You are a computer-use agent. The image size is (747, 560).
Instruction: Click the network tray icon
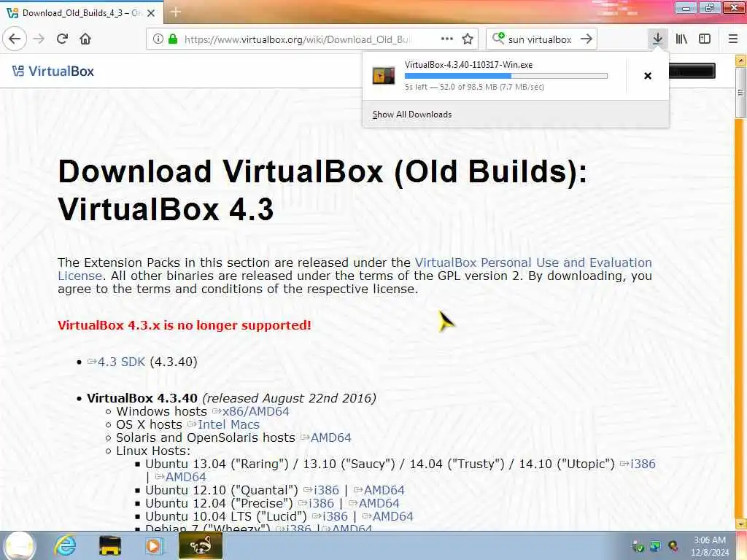[x=656, y=545]
